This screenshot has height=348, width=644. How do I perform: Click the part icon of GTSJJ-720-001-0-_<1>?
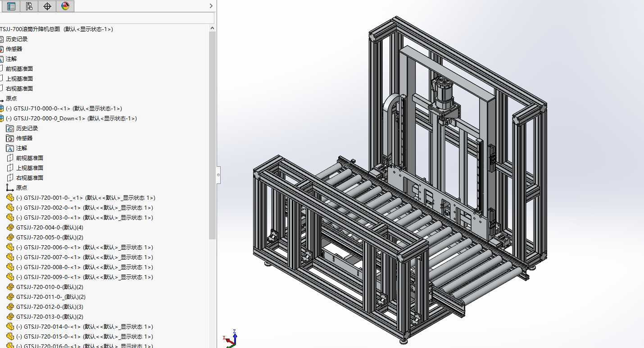click(10, 198)
